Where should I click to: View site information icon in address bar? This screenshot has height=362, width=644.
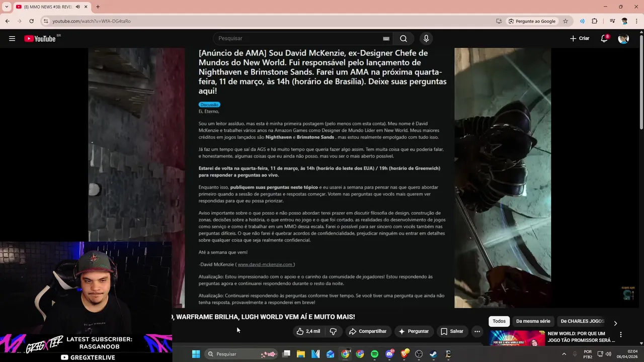(45, 21)
